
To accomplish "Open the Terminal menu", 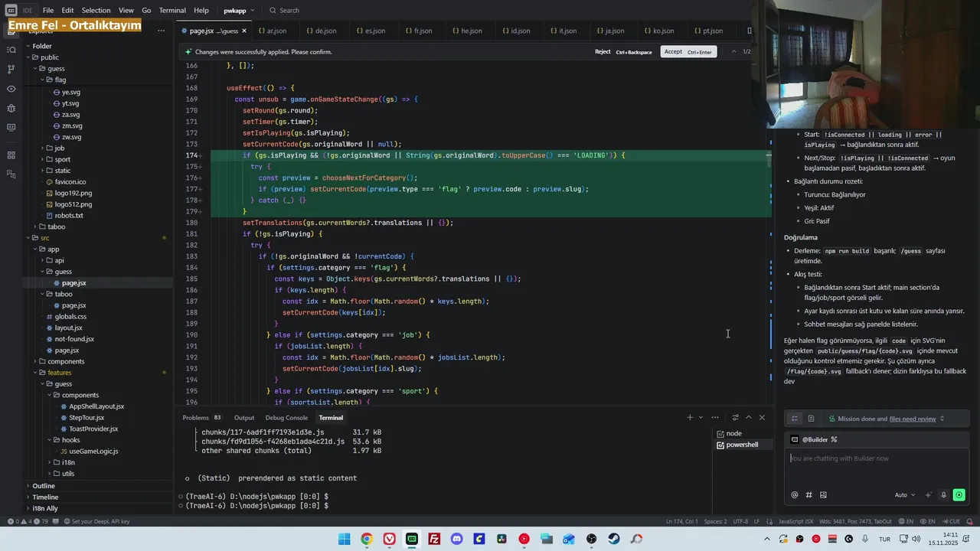I will click(172, 11).
